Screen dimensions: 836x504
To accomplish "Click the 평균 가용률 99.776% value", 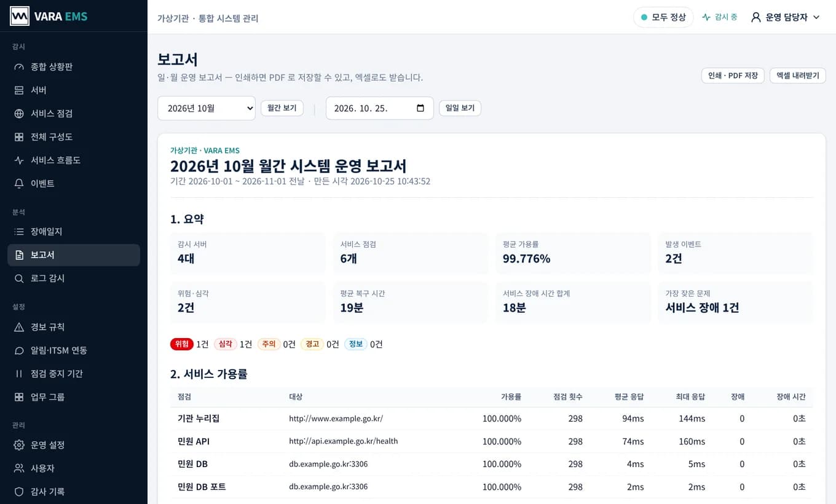I will coord(527,259).
